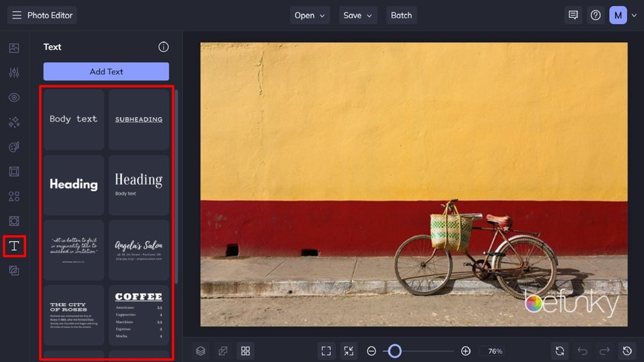Open the Graphics shapes icon
The height and width of the screenshot is (362, 644).
(x=14, y=197)
